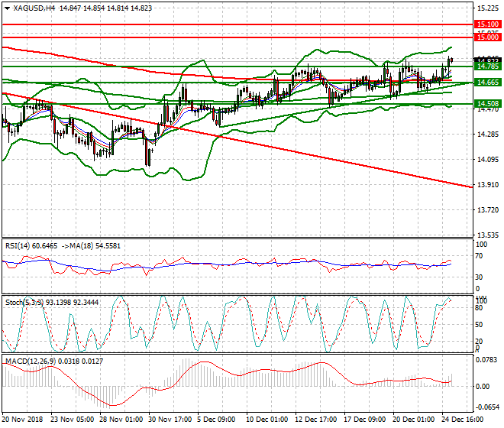Click the 5 Dec 09:00 time label
This screenshot has width=504, height=428.
click(x=216, y=420)
